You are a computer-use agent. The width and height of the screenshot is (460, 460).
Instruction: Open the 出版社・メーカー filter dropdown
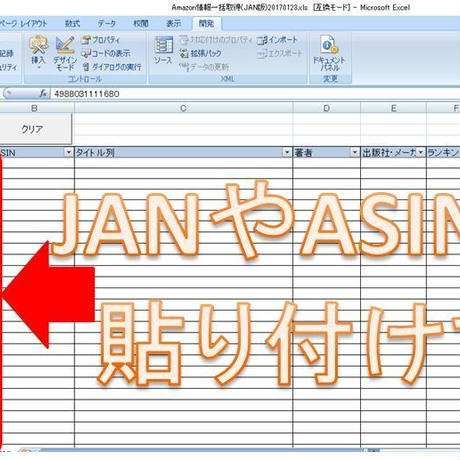421,153
